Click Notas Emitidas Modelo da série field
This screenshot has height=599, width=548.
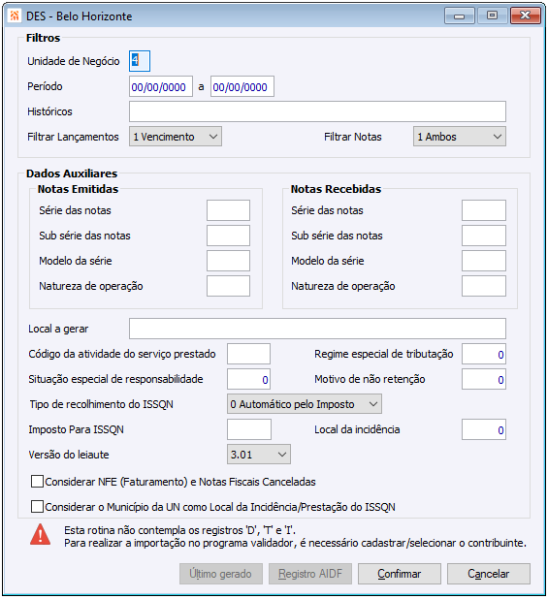point(228,261)
